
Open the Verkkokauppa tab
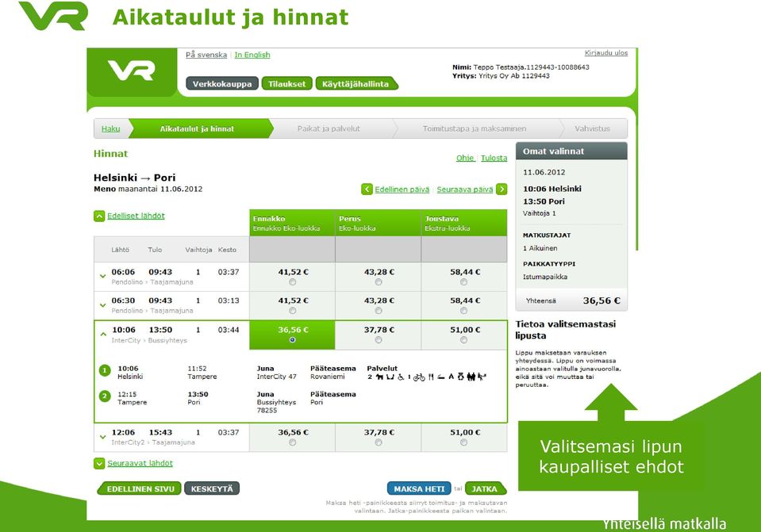click(x=222, y=84)
